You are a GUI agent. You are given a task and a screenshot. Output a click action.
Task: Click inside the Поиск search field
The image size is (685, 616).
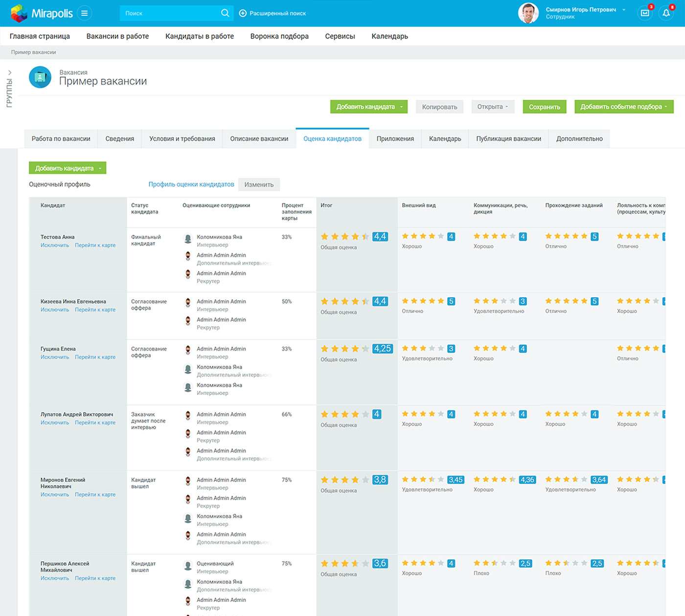coord(169,13)
